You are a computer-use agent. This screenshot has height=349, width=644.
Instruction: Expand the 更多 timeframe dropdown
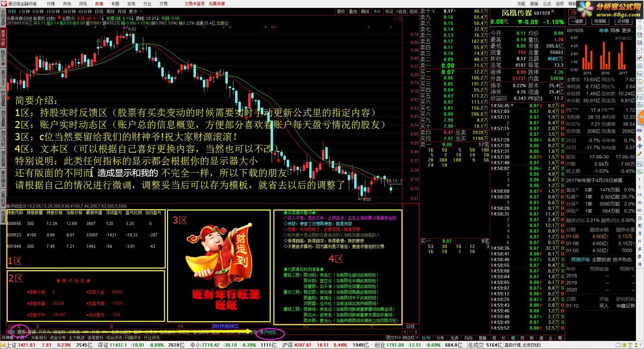[x=135, y=11]
